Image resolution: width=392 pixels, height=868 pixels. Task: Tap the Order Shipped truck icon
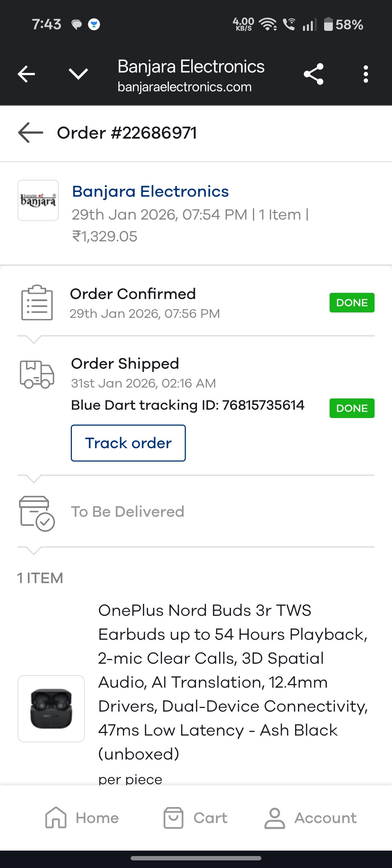coord(37,374)
